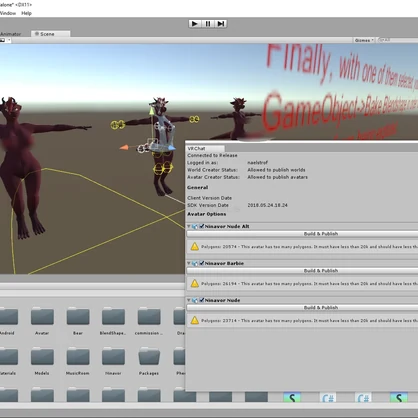The image size is (418, 418).
Task: Click the 'General' section heading
Action: coord(198,187)
